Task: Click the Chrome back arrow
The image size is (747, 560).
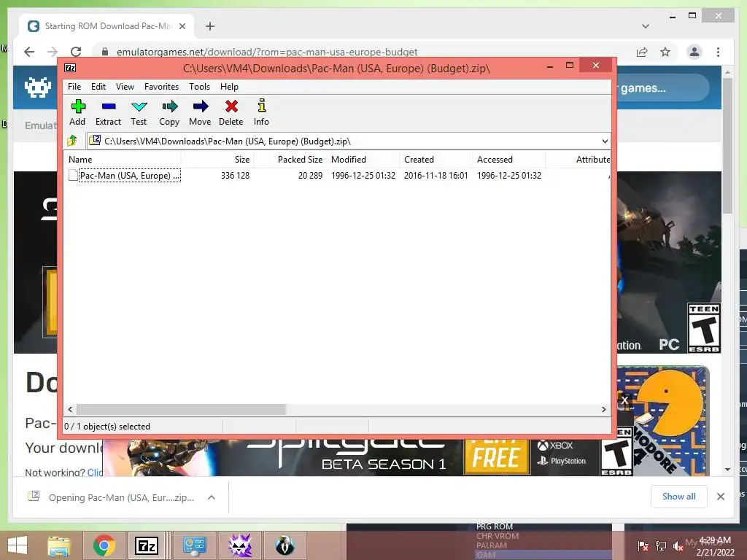Action: [29, 52]
